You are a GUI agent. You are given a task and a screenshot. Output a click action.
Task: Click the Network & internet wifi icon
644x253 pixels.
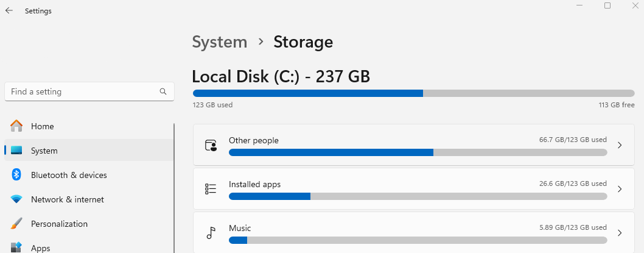point(16,199)
